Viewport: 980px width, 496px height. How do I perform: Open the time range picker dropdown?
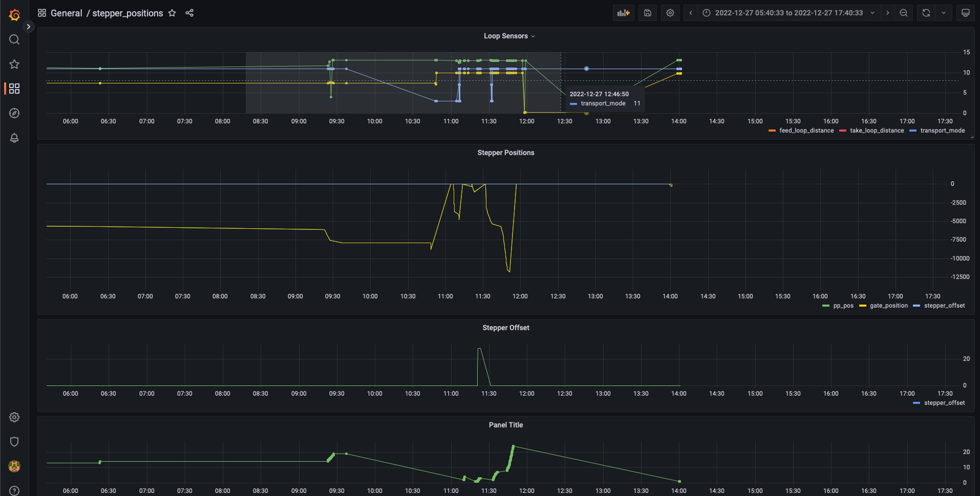[789, 12]
